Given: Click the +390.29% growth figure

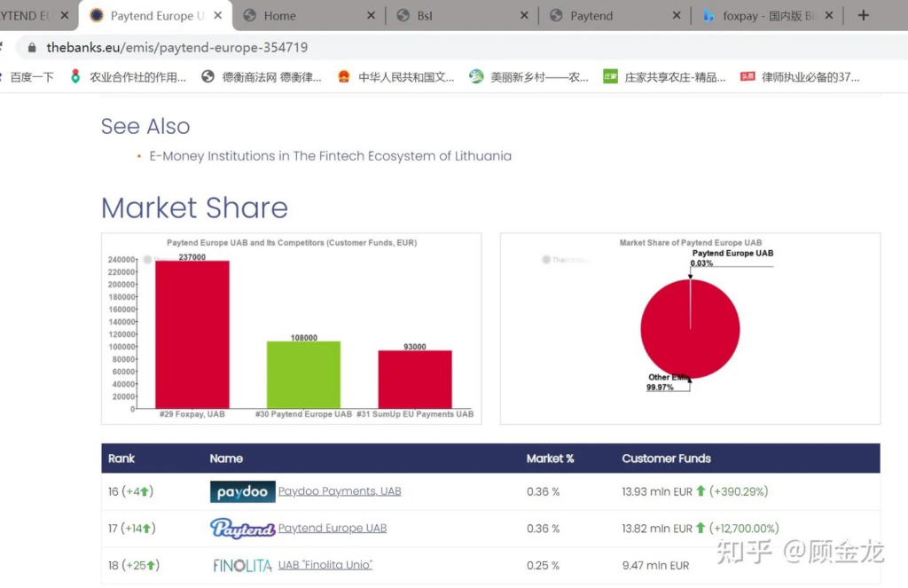Looking at the screenshot, I should [x=739, y=492].
